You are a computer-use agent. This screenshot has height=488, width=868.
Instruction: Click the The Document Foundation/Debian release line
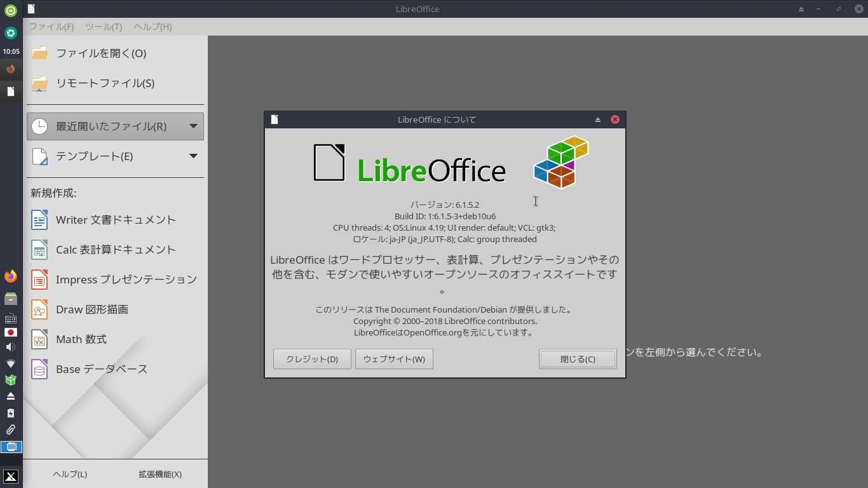[445, 309]
